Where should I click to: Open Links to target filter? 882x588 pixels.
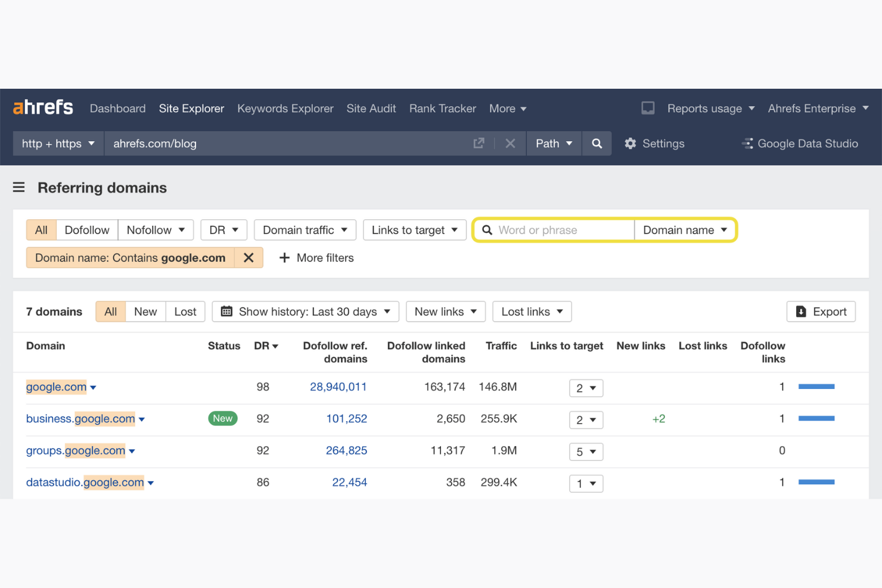click(x=415, y=230)
